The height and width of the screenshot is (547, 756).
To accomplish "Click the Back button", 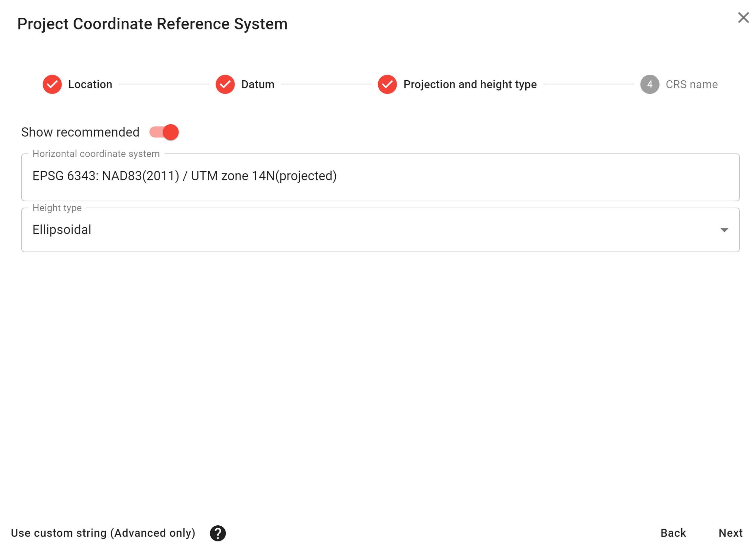I will 673,533.
